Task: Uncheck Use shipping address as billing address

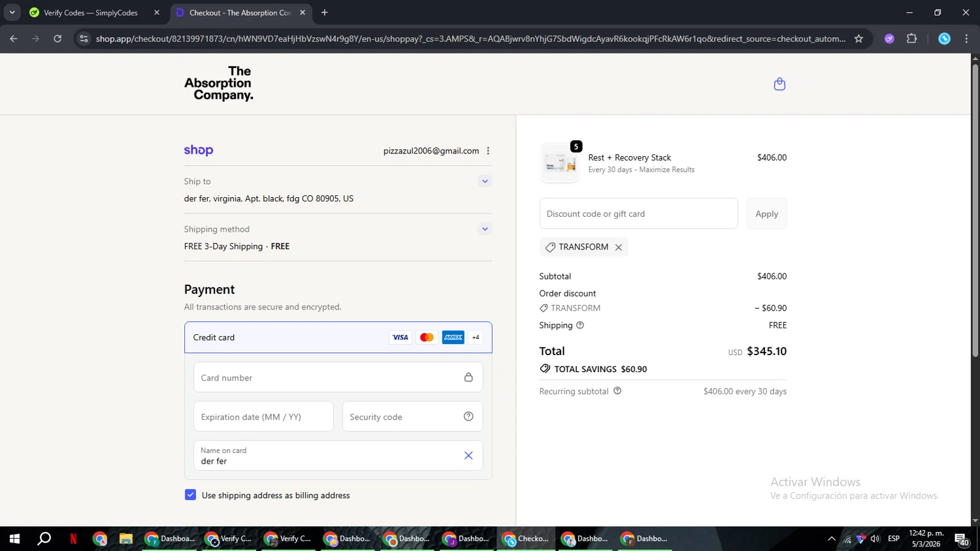Action: [x=190, y=495]
